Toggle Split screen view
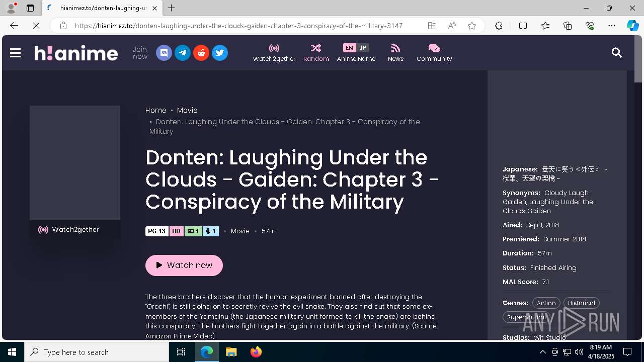This screenshot has height=362, width=644. coord(523,26)
